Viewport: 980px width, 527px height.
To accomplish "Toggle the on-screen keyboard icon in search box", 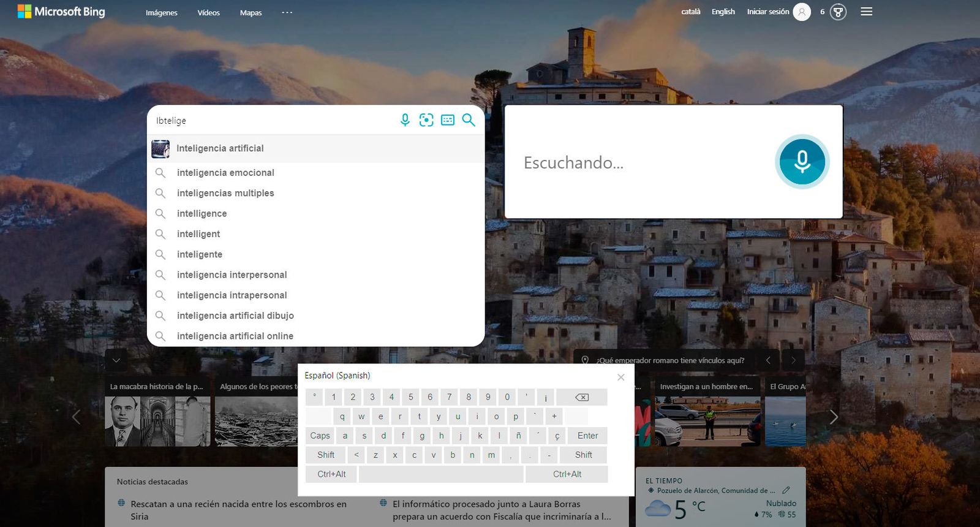I will (x=448, y=120).
